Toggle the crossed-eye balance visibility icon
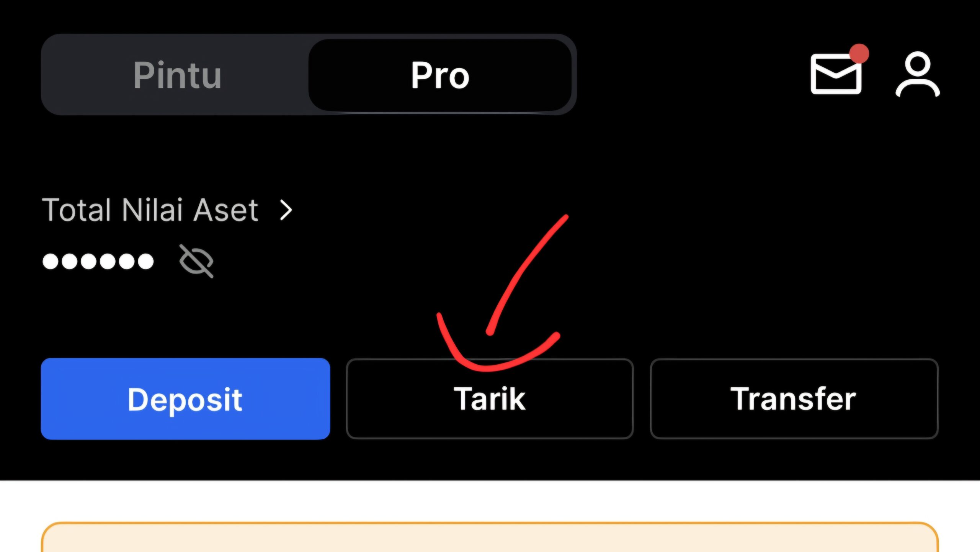 tap(196, 261)
